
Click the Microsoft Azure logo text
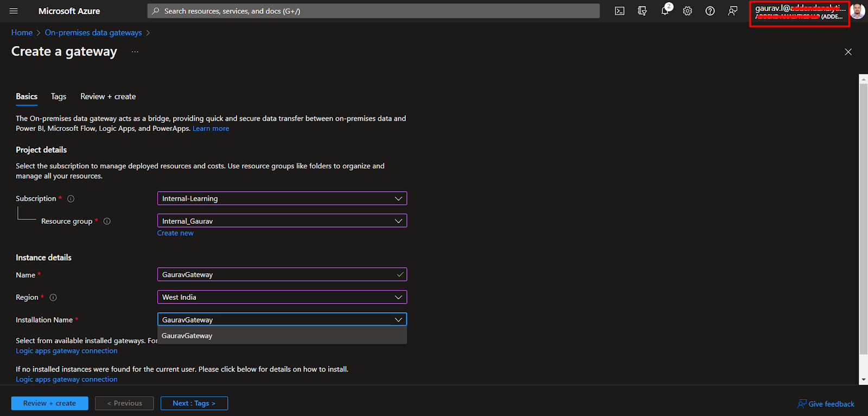[x=69, y=11]
